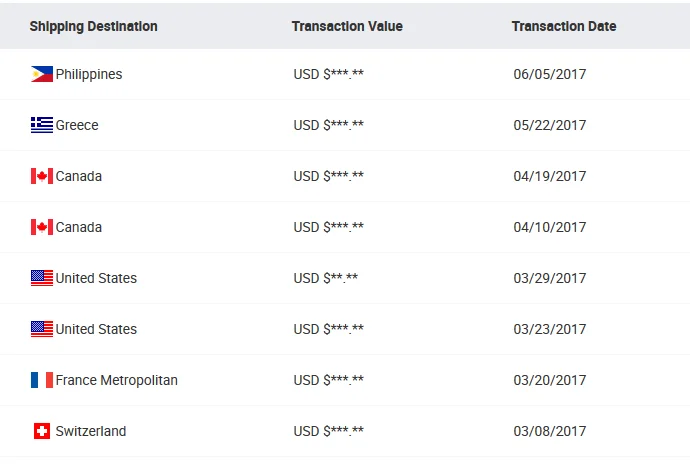Click the Philippines flag icon
Screen dimensions: 690x468
coord(42,74)
